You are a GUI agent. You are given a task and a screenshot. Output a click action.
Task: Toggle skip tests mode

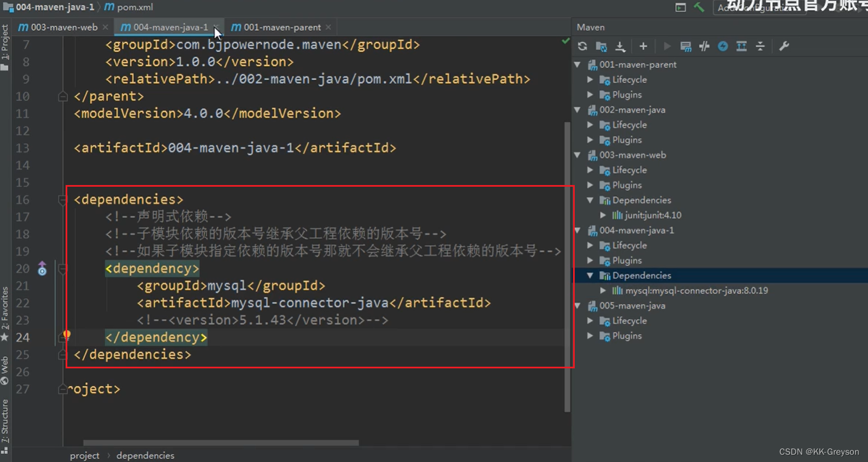point(723,47)
